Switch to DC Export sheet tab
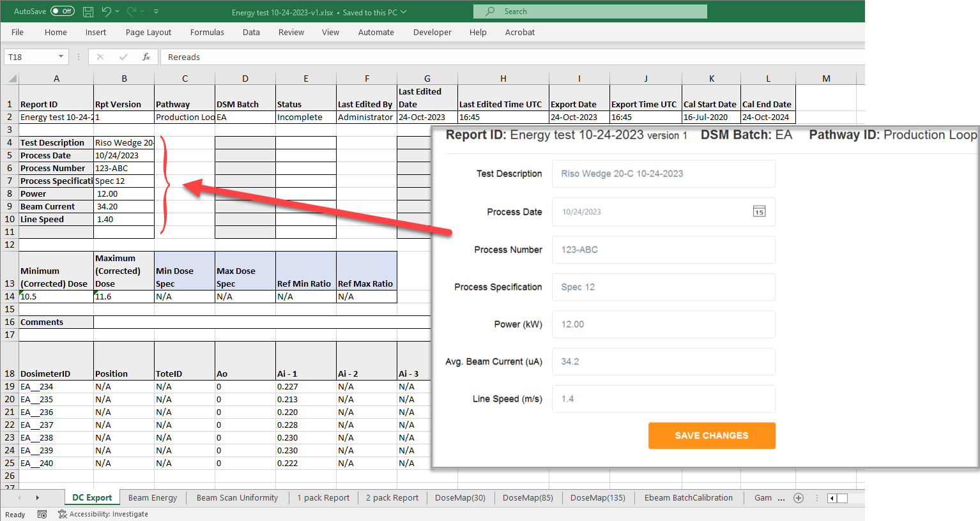 point(92,498)
